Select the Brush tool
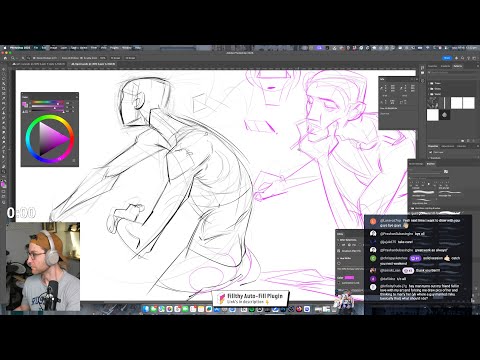The height and width of the screenshot is (360, 480). (4, 108)
